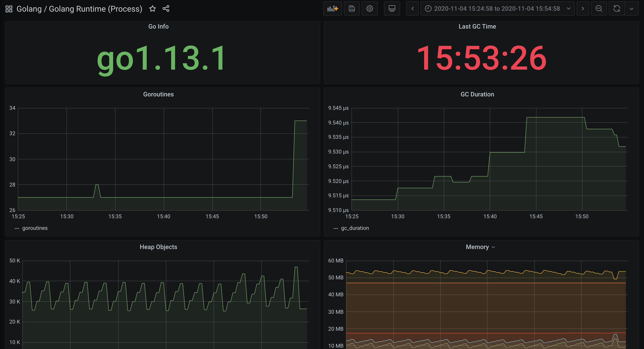Shift time range forward
Image resolution: width=644 pixels, height=349 pixels.
[582, 9]
